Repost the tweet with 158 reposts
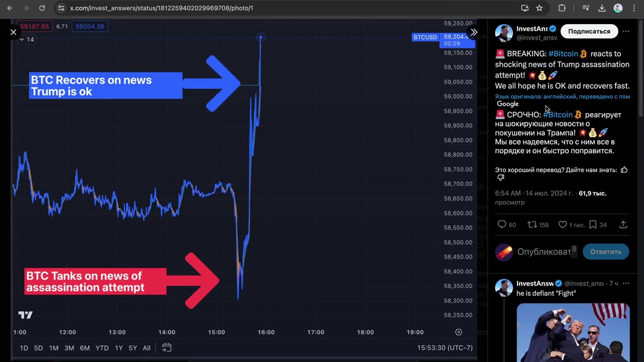The width and height of the screenshot is (644, 362). click(538, 225)
